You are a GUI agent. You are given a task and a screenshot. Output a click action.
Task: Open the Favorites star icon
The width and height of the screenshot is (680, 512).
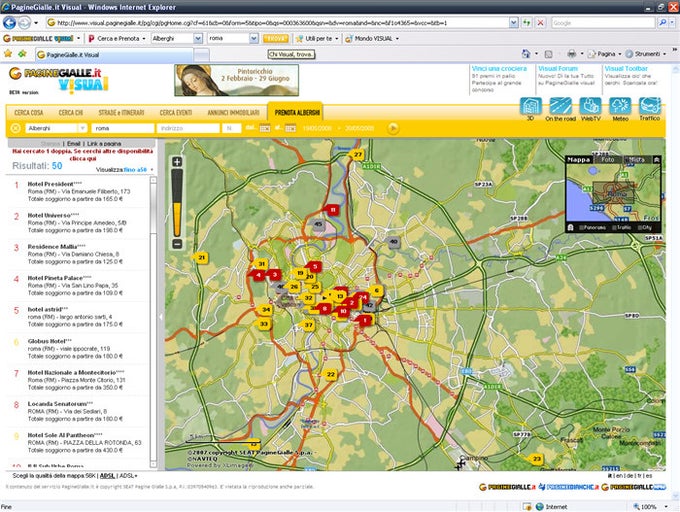[7, 54]
